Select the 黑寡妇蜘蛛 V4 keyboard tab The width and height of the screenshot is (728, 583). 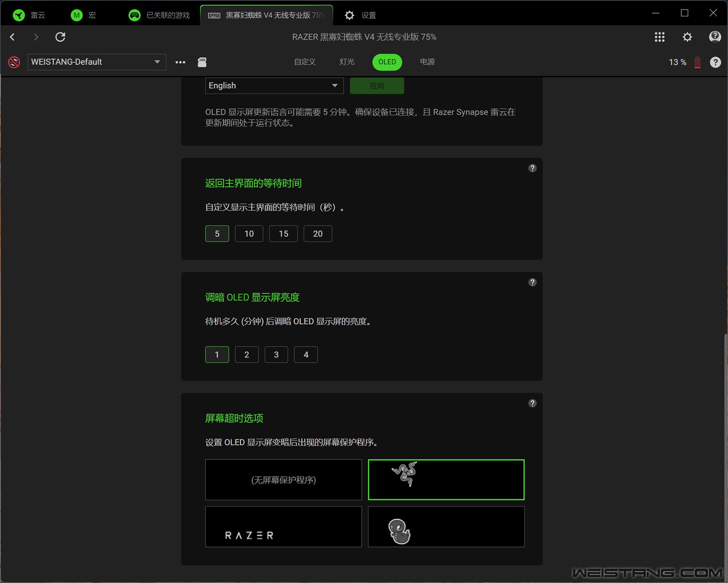click(266, 15)
